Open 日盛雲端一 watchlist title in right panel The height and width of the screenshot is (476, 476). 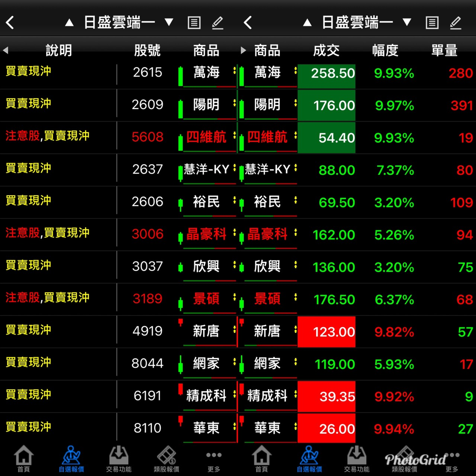(x=357, y=23)
